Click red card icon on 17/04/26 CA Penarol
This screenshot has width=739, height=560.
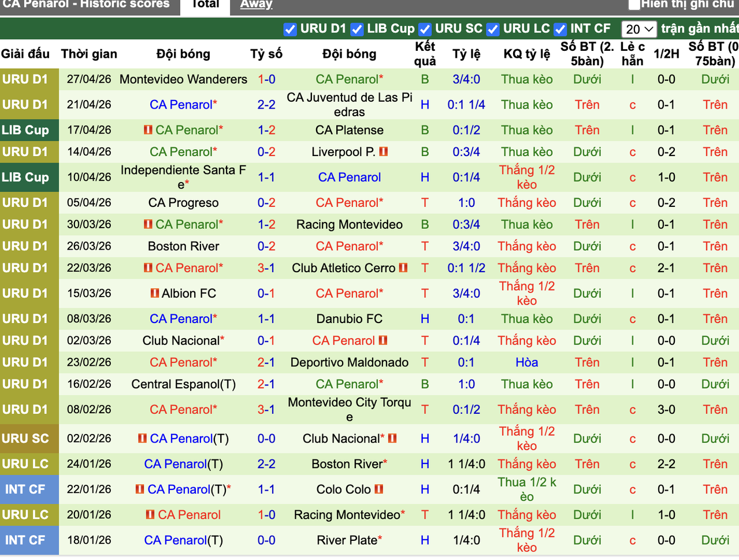coord(148,130)
